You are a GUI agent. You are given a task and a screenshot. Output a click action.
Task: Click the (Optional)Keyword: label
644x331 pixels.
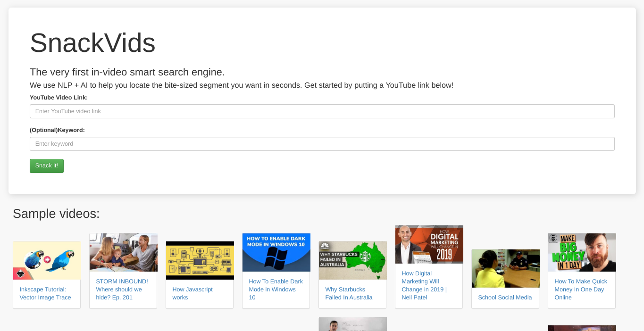click(57, 130)
